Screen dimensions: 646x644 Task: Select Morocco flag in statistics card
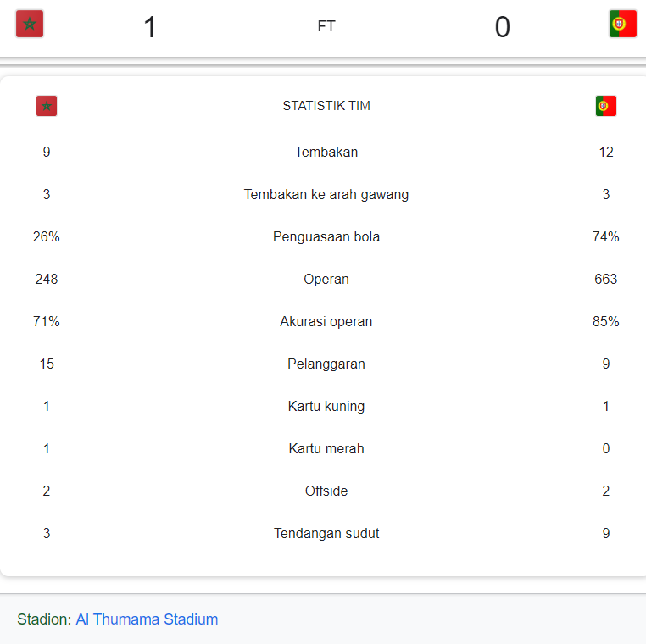pos(47,106)
